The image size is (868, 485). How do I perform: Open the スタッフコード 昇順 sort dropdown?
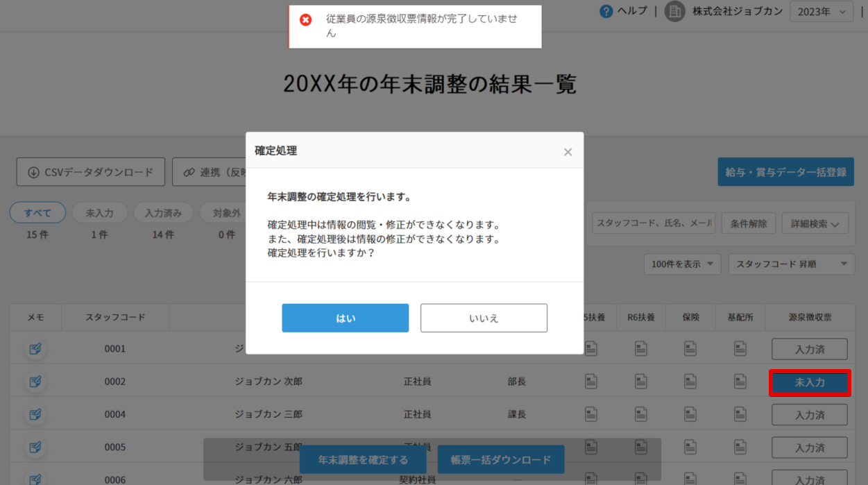(791, 264)
